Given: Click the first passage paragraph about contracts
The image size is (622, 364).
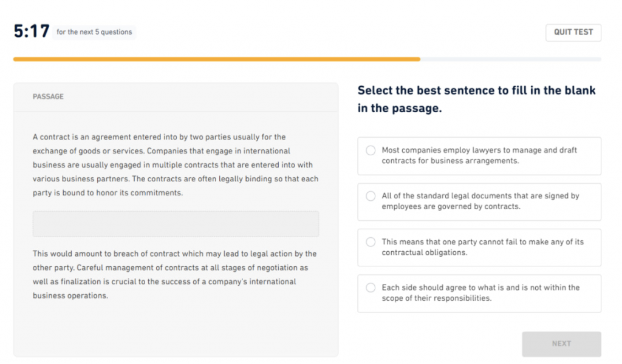Looking at the screenshot, I should coord(176,165).
